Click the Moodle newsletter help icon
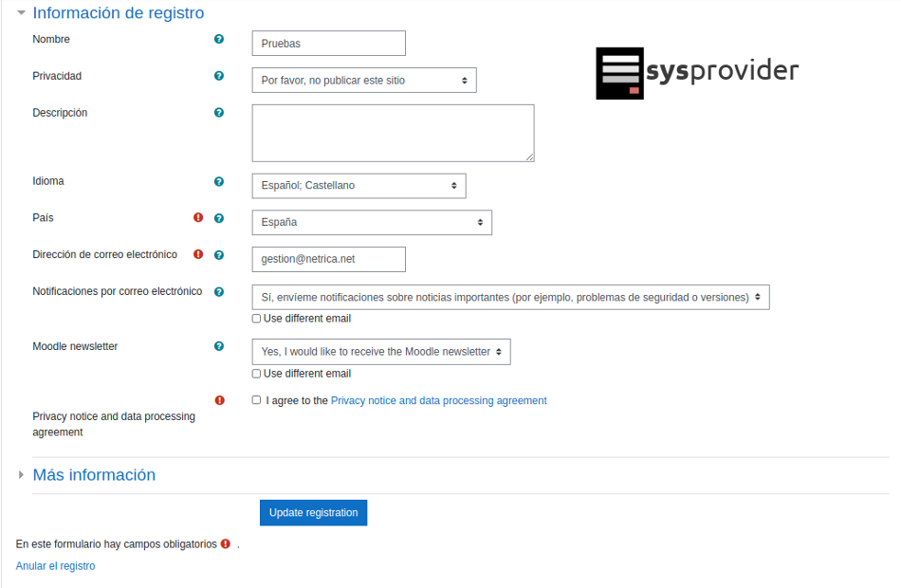 (x=219, y=346)
